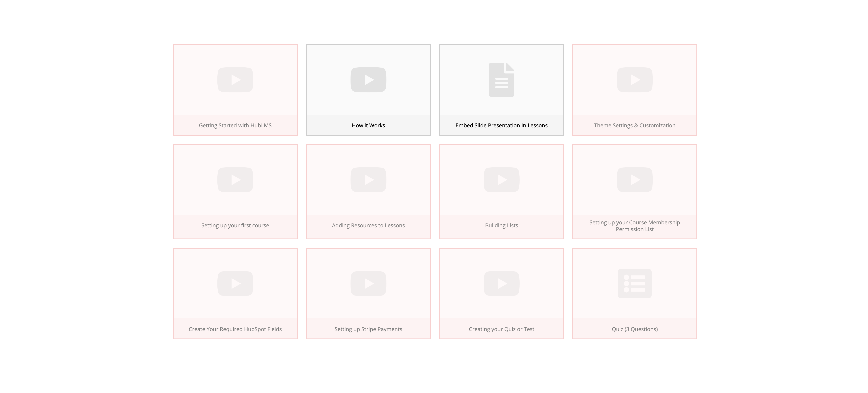Image resolution: width=868 pixels, height=393 pixels.
Task: Select Getting Started with HubLMS label
Action: coord(235,125)
